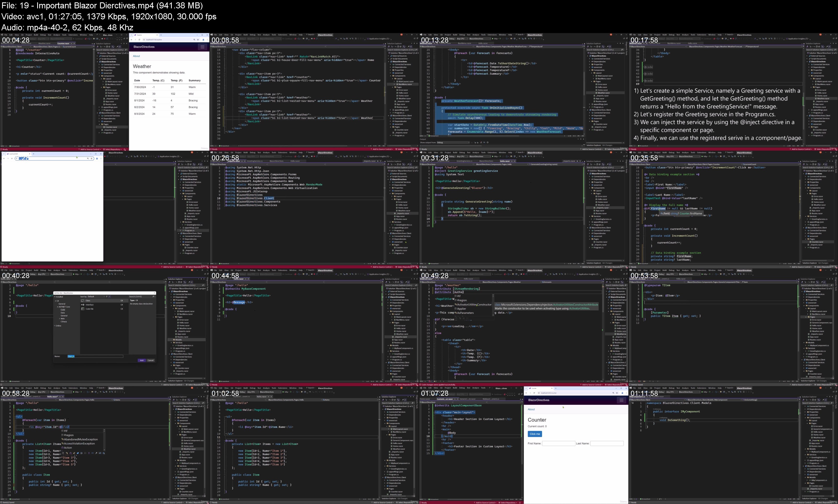Click the blue Click me button in 01:07:28 frame

[x=535, y=434]
